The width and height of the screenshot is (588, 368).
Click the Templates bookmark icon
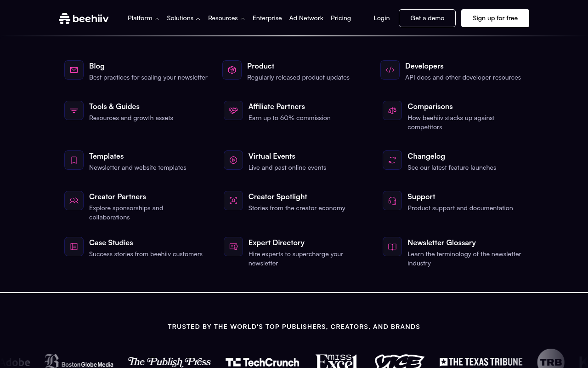coord(74,160)
